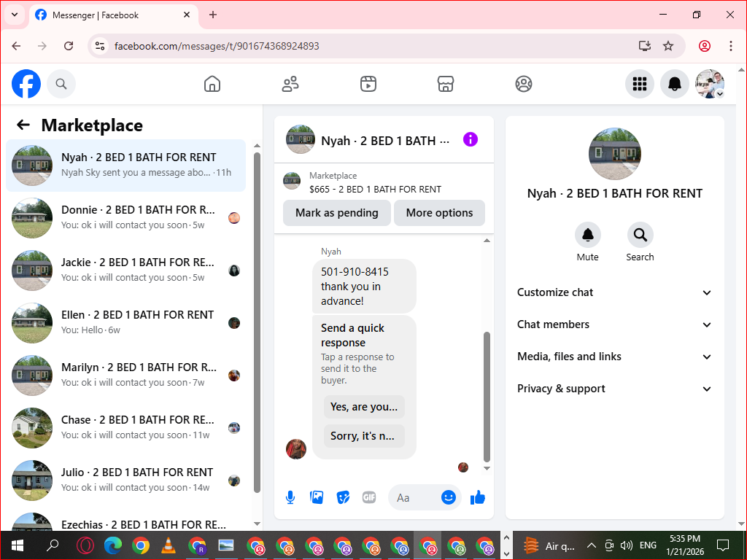Open the Groups icon in top navigation
This screenshot has width=747, height=560.
[x=524, y=84]
